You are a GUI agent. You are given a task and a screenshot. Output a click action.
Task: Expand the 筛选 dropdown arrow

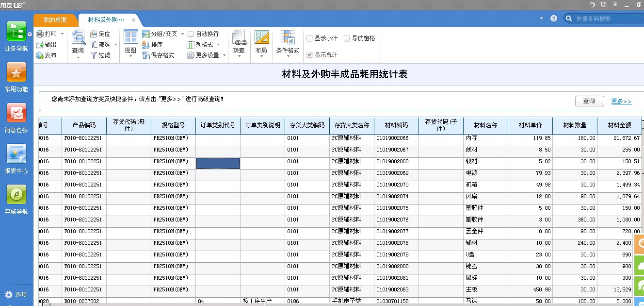pyautogui.click(x=115, y=45)
